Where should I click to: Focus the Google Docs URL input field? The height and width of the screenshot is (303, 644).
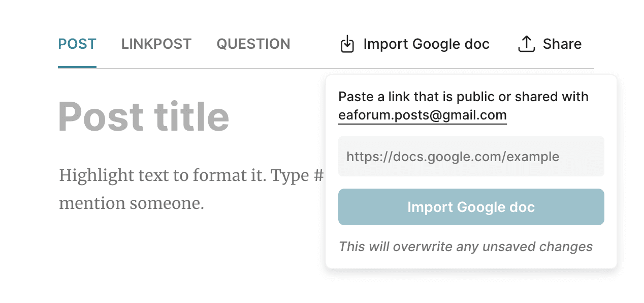471,157
